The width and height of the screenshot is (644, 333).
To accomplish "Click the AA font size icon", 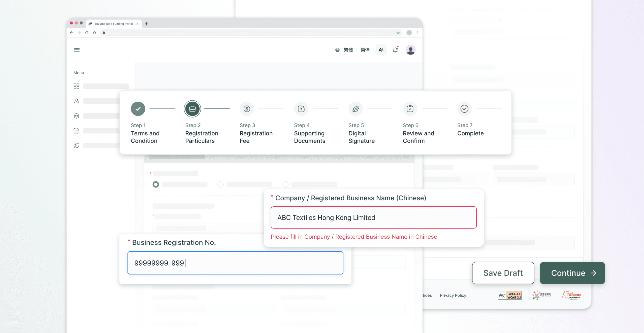I will [x=381, y=50].
